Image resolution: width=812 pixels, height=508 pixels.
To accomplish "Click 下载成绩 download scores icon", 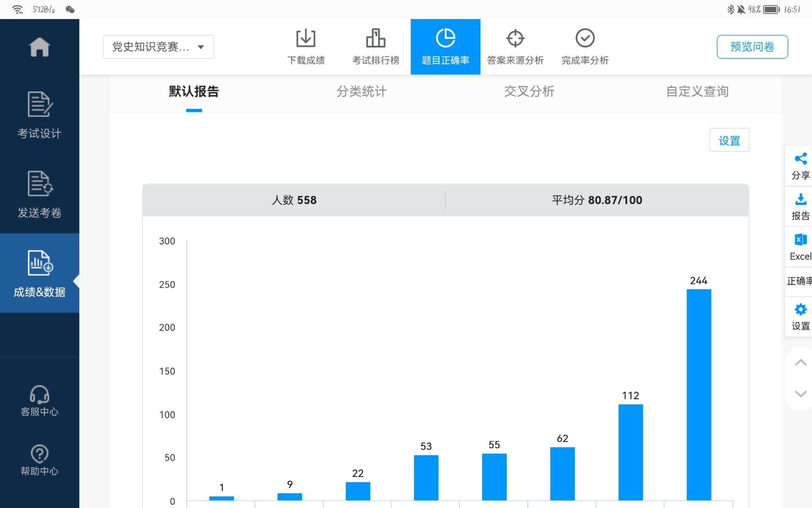I will point(306,47).
